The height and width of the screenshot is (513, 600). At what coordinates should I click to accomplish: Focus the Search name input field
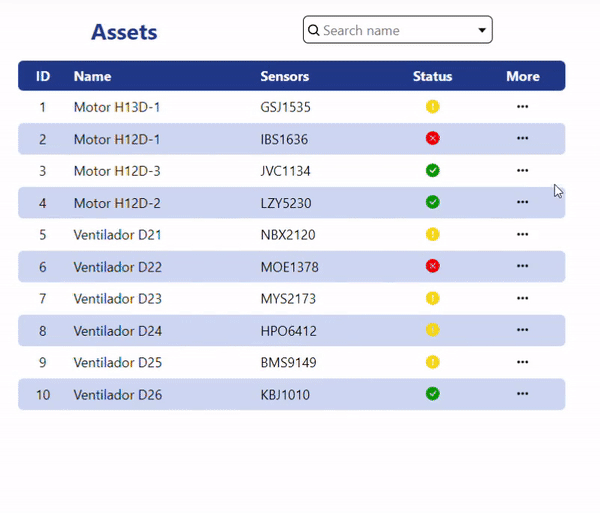click(x=398, y=30)
